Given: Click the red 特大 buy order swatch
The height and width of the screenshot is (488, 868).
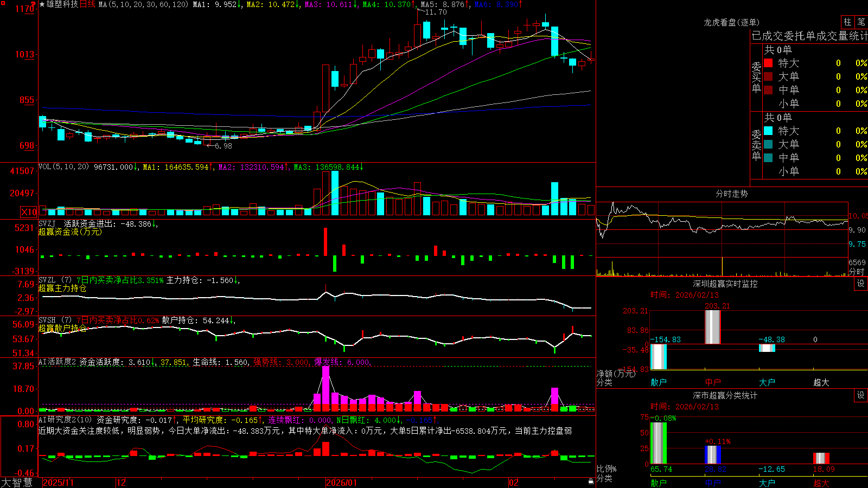Looking at the screenshot, I should 768,63.
